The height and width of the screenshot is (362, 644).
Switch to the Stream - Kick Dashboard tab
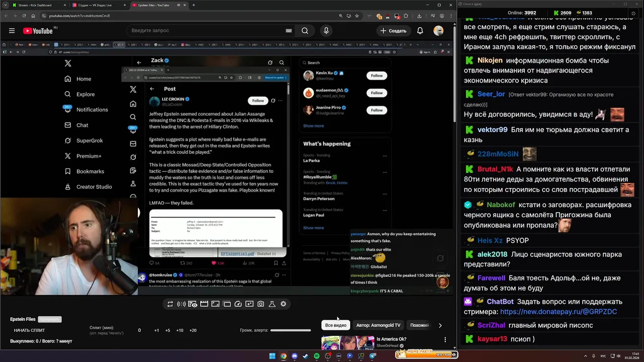point(39,5)
